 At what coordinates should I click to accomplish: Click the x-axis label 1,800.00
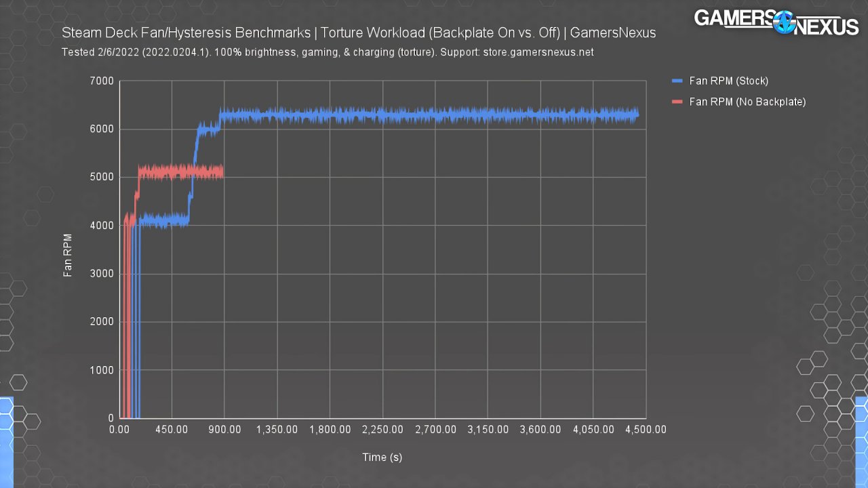pos(330,430)
